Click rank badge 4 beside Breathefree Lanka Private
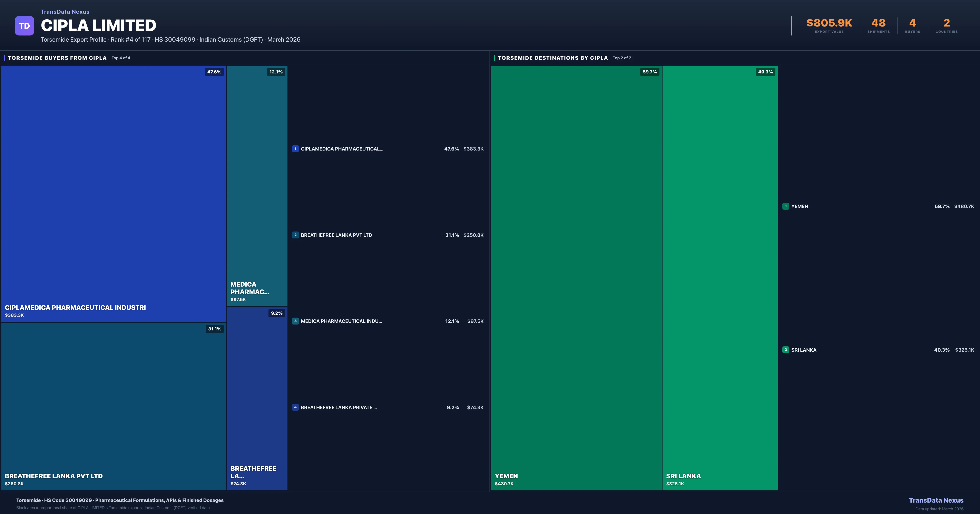 pyautogui.click(x=295, y=407)
